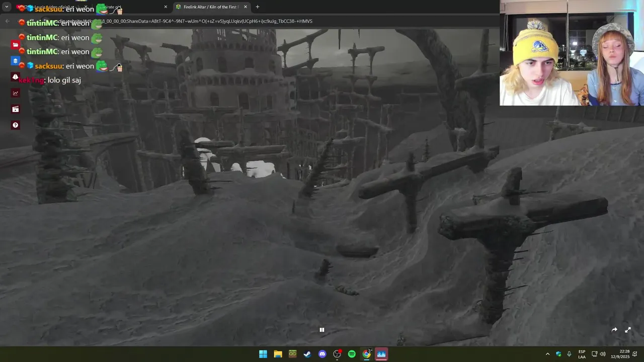Open Discord from taskbar

(x=322, y=354)
